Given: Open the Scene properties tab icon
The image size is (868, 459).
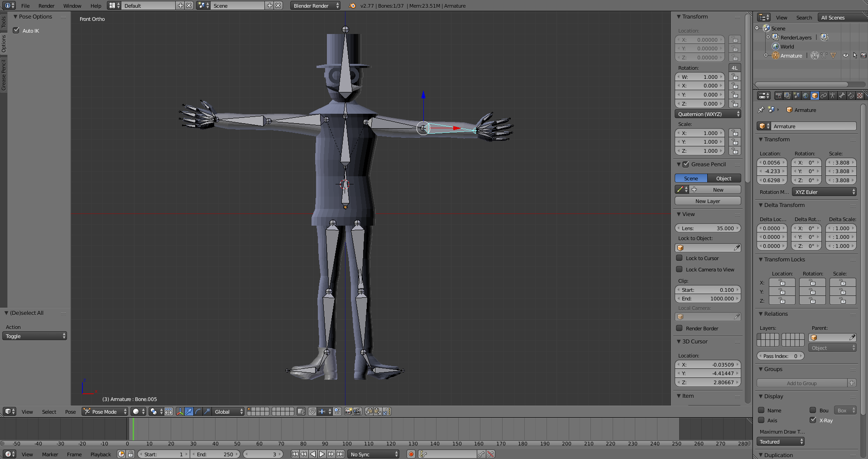Looking at the screenshot, I should (x=796, y=96).
